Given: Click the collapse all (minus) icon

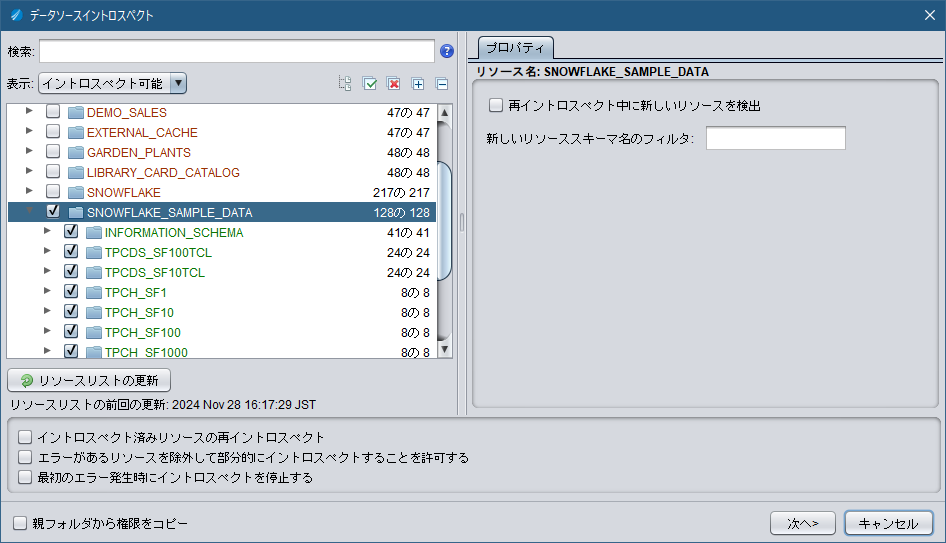Looking at the screenshot, I should point(442,83).
